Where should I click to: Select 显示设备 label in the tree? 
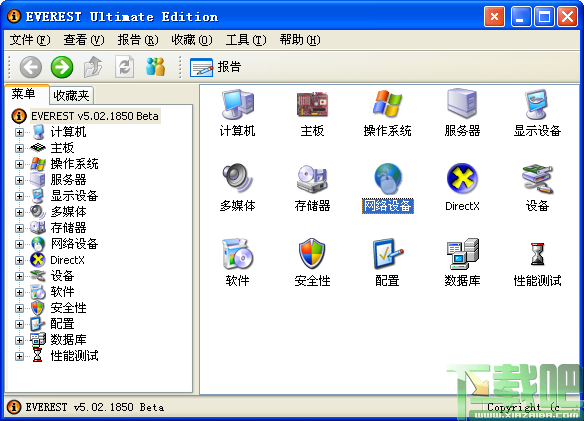74,196
